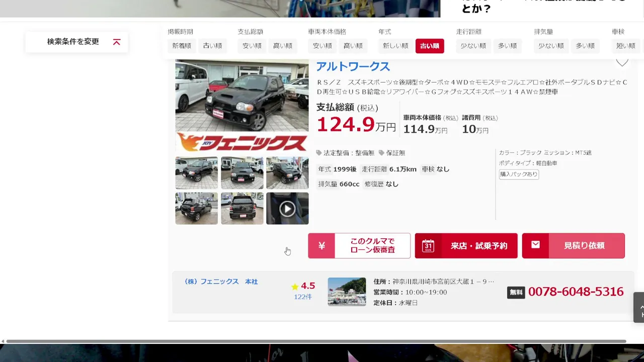The image size is (644, 362).
Task: Sort 走行距離 by 多い順
Action: tap(507, 46)
